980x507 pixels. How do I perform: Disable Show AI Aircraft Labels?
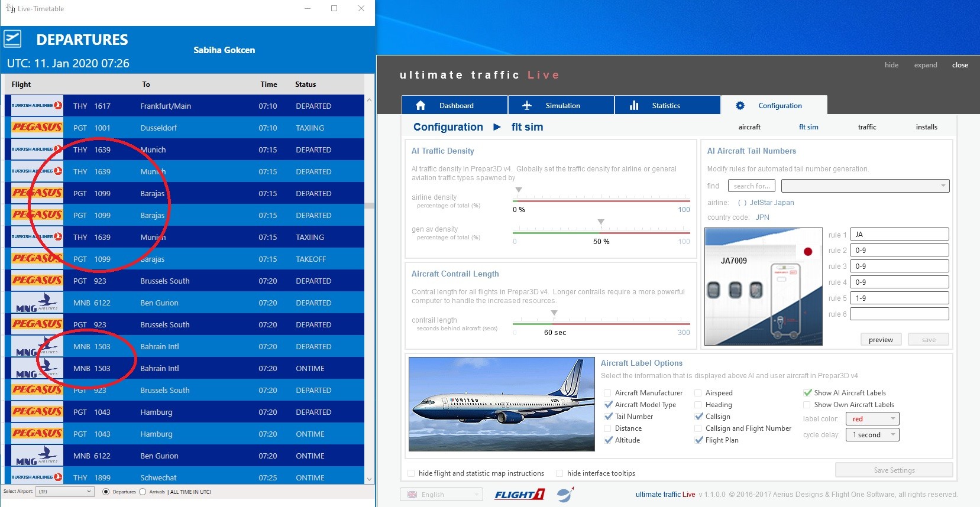[x=807, y=393]
